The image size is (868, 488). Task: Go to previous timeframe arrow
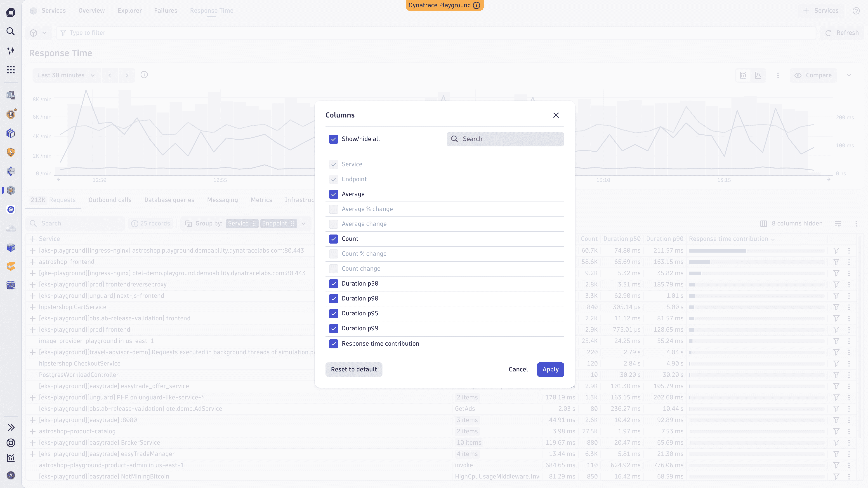click(x=110, y=75)
